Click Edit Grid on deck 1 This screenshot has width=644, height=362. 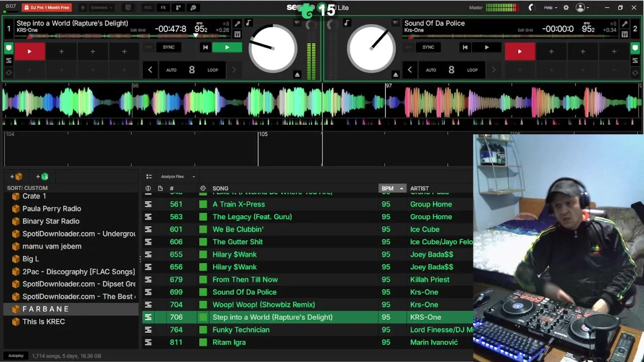[x=138, y=30]
